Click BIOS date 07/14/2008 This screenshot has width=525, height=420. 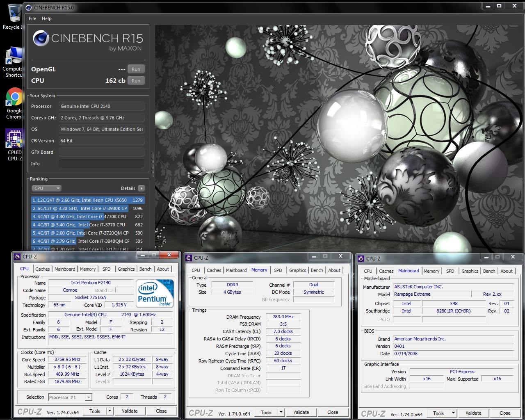click(x=454, y=354)
